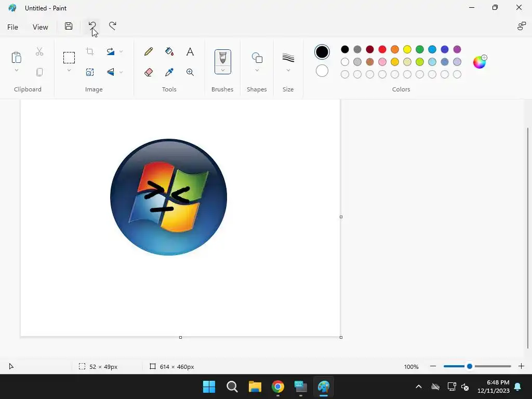The width and height of the screenshot is (532, 399).
Task: Select the Magnifier tool
Action: point(190,72)
